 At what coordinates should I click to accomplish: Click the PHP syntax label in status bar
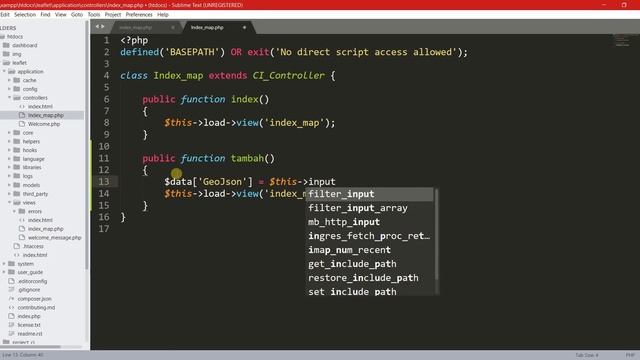point(630,355)
